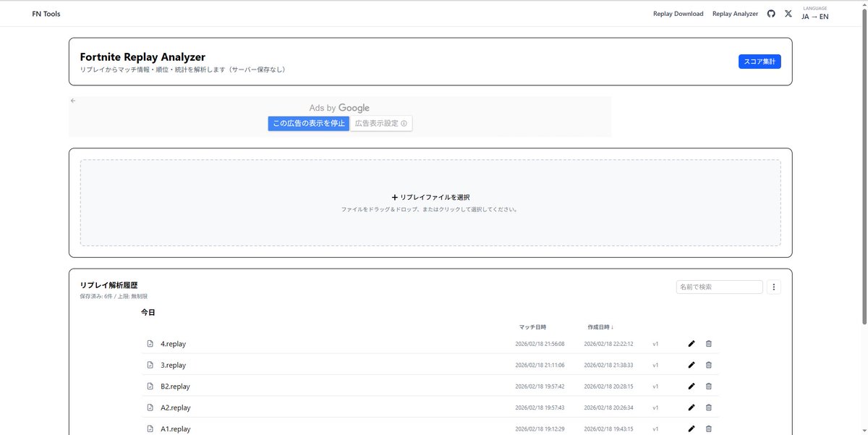Click the file icon beside A2.replay
This screenshot has width=868, height=435.
150,407
